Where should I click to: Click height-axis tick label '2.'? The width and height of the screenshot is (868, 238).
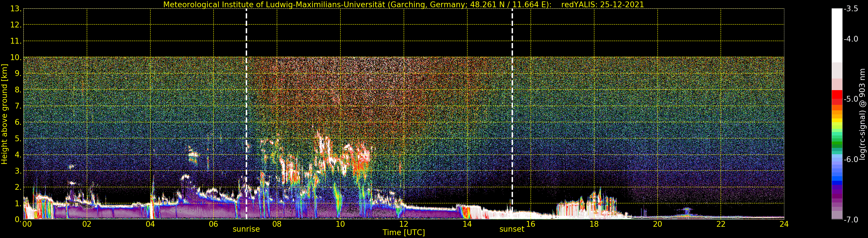tap(18, 187)
